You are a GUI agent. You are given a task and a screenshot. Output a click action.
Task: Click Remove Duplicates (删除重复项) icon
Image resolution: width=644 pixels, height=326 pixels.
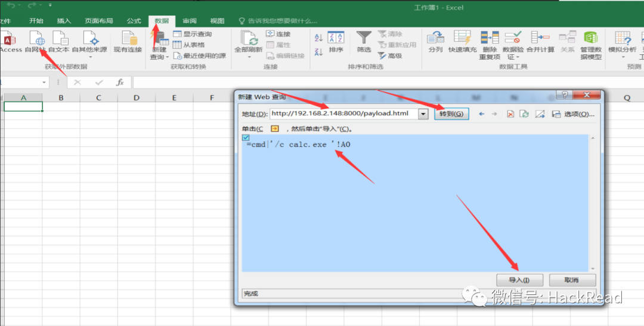[x=490, y=38]
